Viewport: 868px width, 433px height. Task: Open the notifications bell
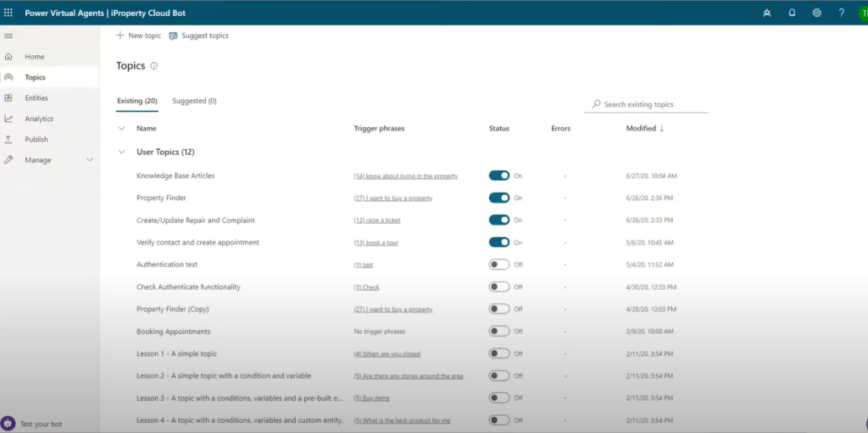coord(793,13)
